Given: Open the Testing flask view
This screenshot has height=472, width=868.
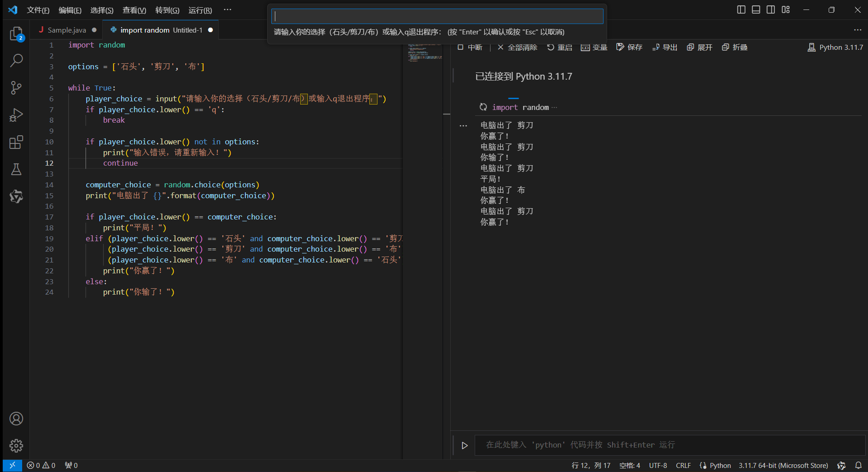Looking at the screenshot, I should (16, 169).
